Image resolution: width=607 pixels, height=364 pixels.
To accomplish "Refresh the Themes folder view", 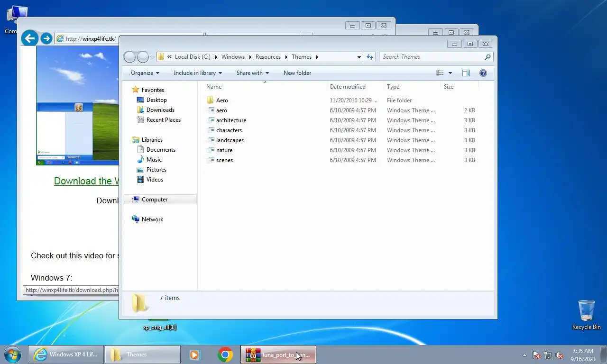I will [370, 57].
